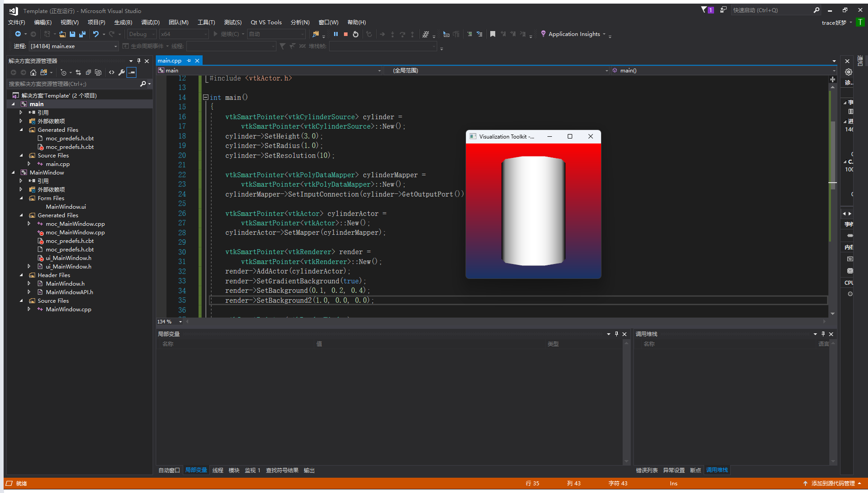This screenshot has width=868, height=493.
Task: Click Home icon in Solution Explorer toolbar
Action: 33,72
